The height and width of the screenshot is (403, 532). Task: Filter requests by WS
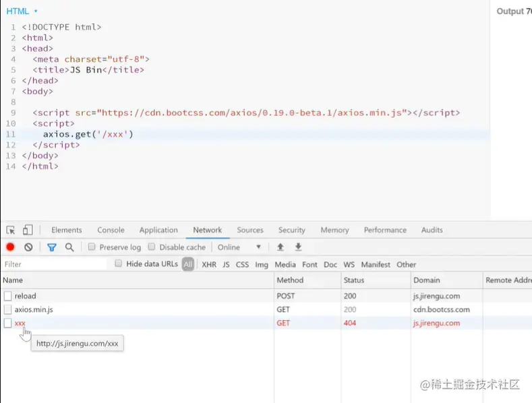(x=349, y=265)
